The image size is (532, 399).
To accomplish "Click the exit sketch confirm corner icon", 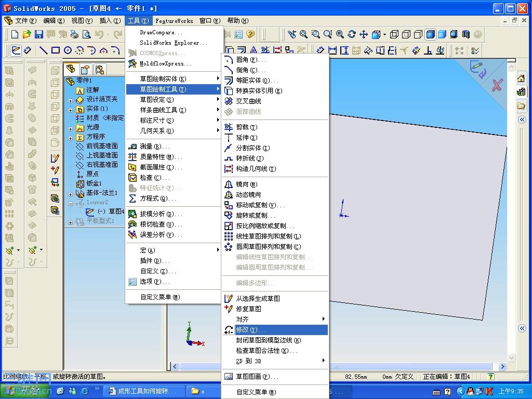I will tap(478, 69).
